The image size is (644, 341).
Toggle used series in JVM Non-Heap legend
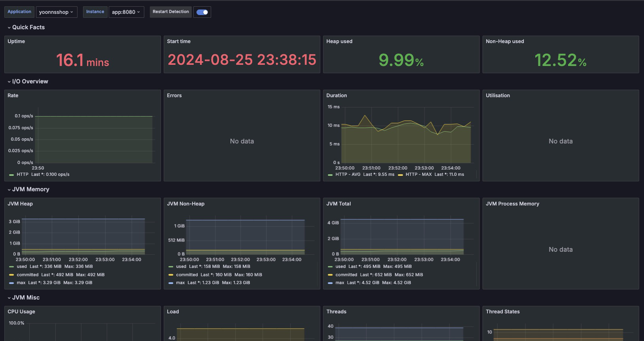click(181, 266)
